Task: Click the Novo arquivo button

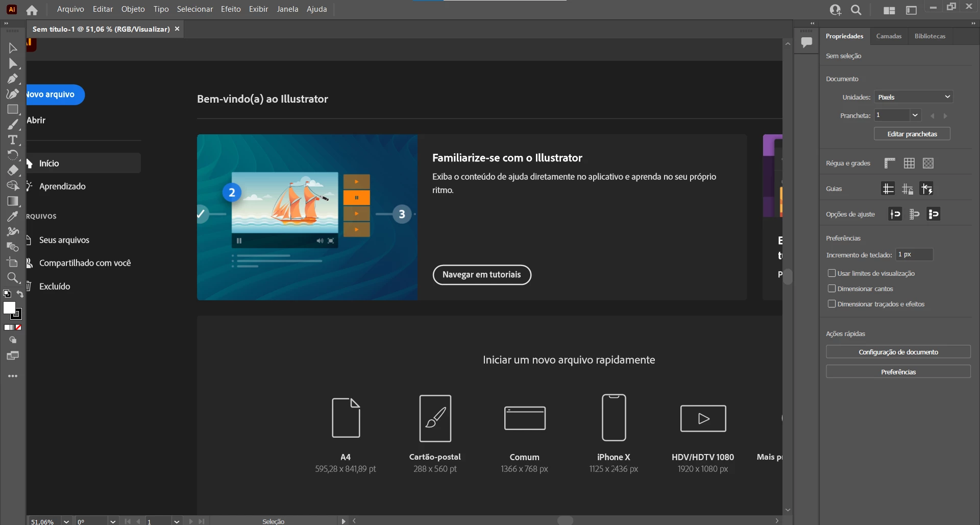Action: (x=55, y=94)
